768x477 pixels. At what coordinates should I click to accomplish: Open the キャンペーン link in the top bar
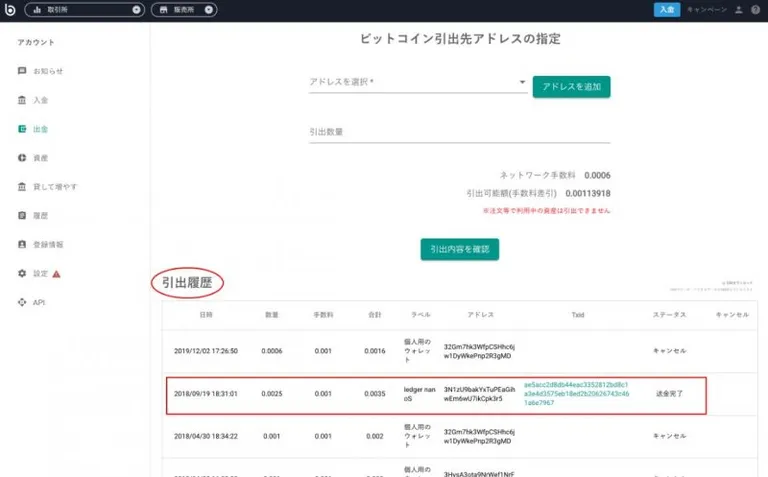[707, 10]
